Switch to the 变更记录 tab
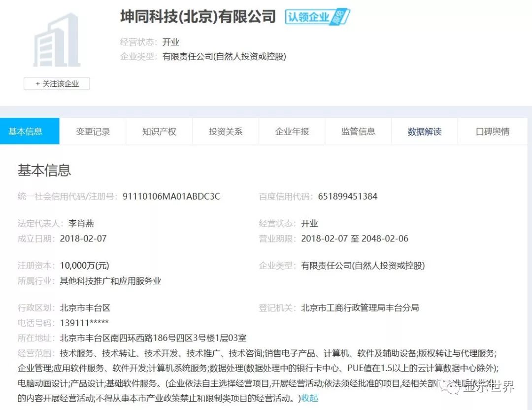This screenshot has width=532, height=410. [93, 131]
